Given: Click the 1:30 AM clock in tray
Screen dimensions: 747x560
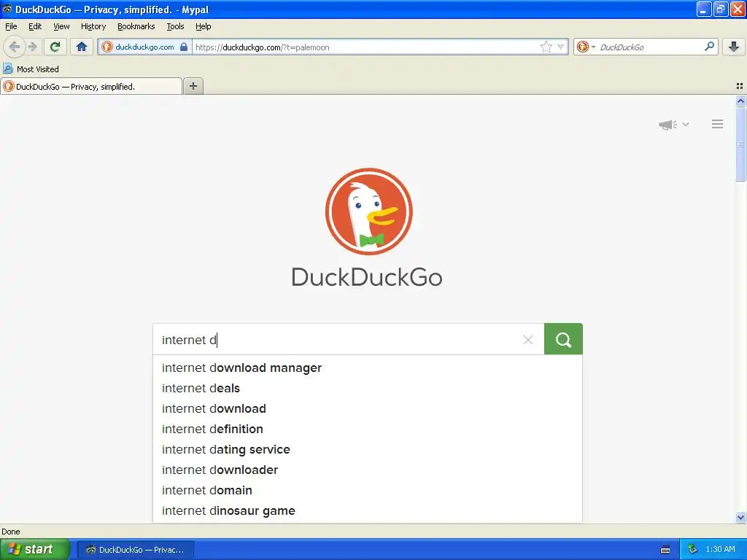Looking at the screenshot, I should click(x=720, y=550).
